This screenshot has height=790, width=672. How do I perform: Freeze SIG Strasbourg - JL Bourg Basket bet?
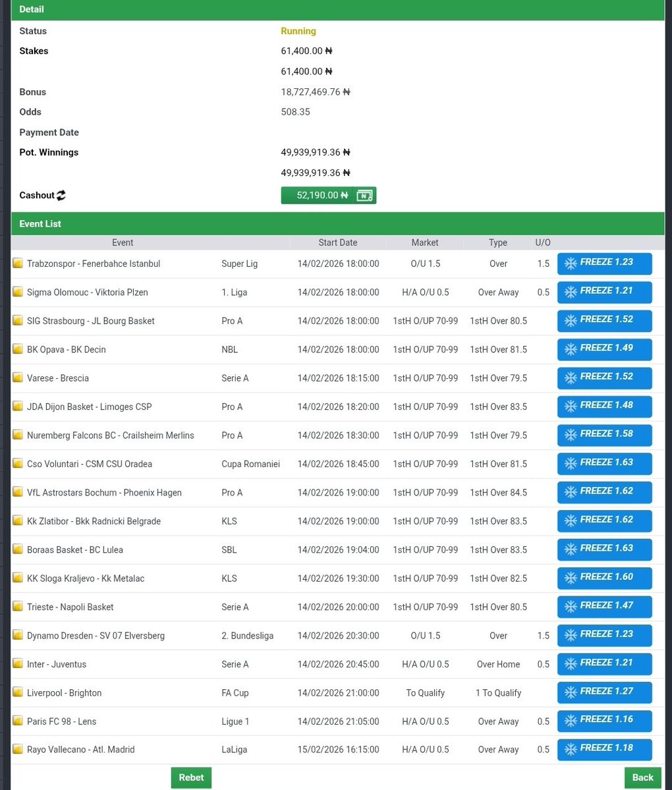(605, 321)
